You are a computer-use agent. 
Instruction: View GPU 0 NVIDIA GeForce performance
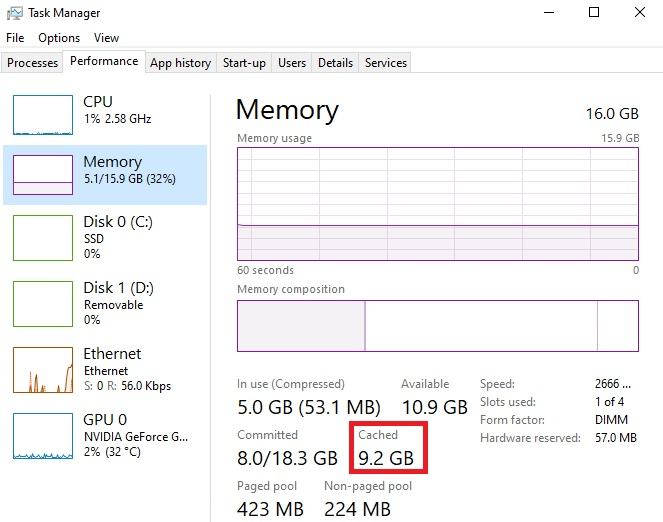click(x=105, y=436)
